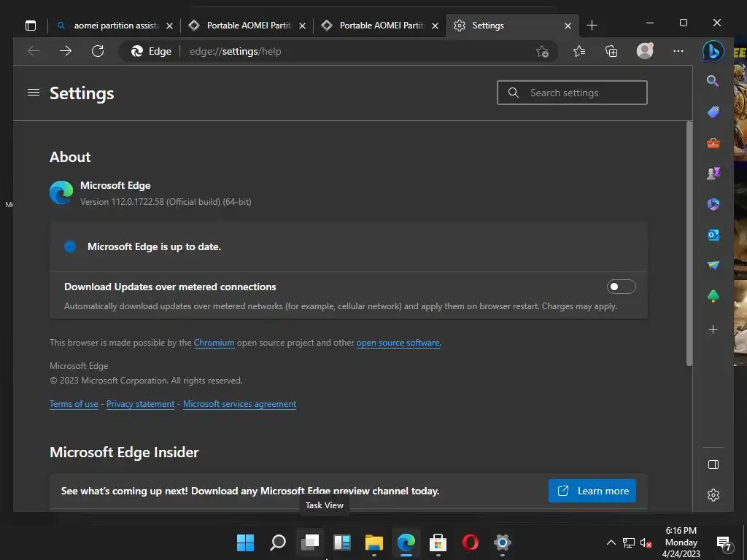Image resolution: width=747 pixels, height=560 pixels.
Task: Click the settings page vertical scrollbar
Action: pyautogui.click(x=689, y=244)
